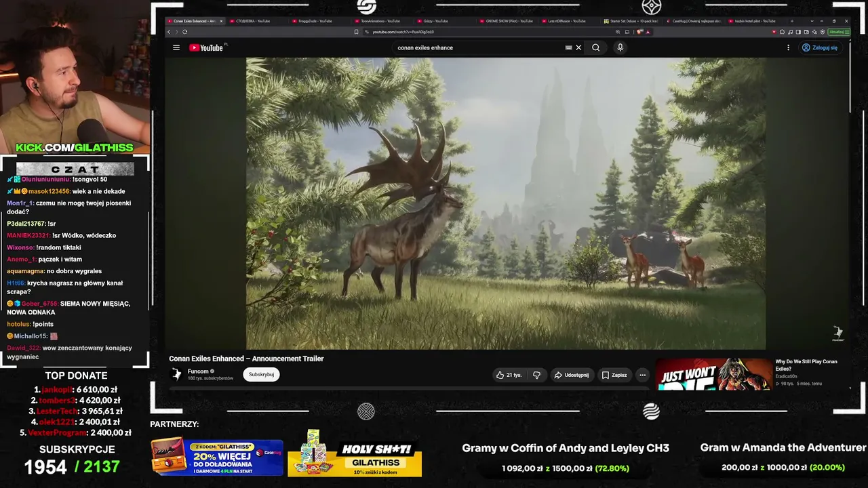Open the media control music note icon
Viewport: 868px width, 488px height.
pos(789,32)
